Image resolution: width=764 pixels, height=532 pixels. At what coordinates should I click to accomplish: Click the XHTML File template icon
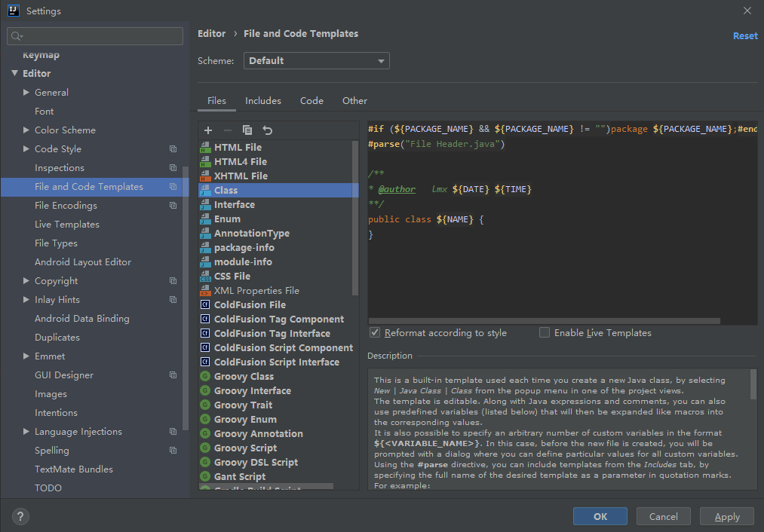point(205,176)
